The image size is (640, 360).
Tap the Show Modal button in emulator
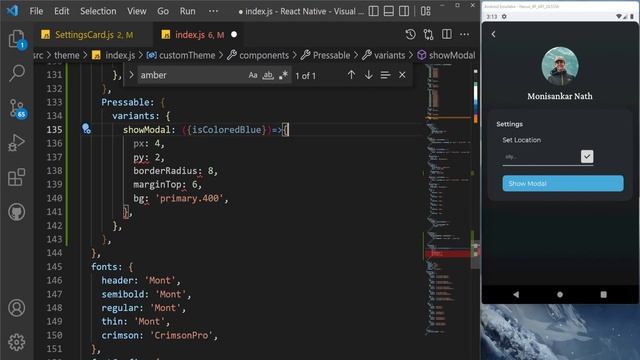(563, 183)
